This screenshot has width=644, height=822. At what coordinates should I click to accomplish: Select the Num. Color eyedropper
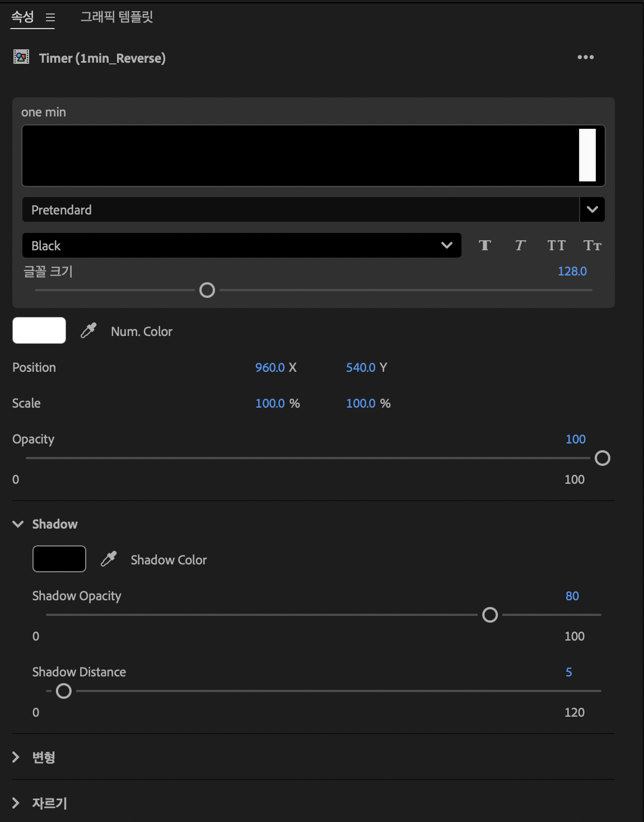pos(88,330)
